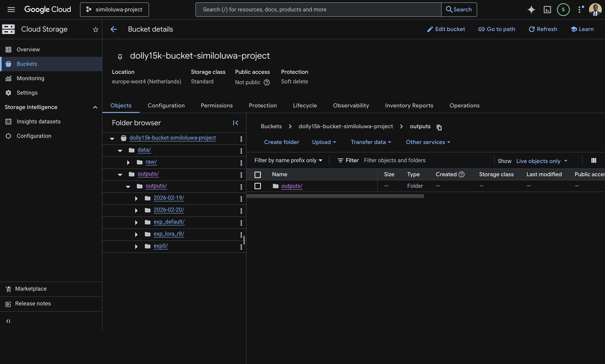The height and width of the screenshot is (364, 605).
Task: Open the navigation menu
Action: pos(11,9)
